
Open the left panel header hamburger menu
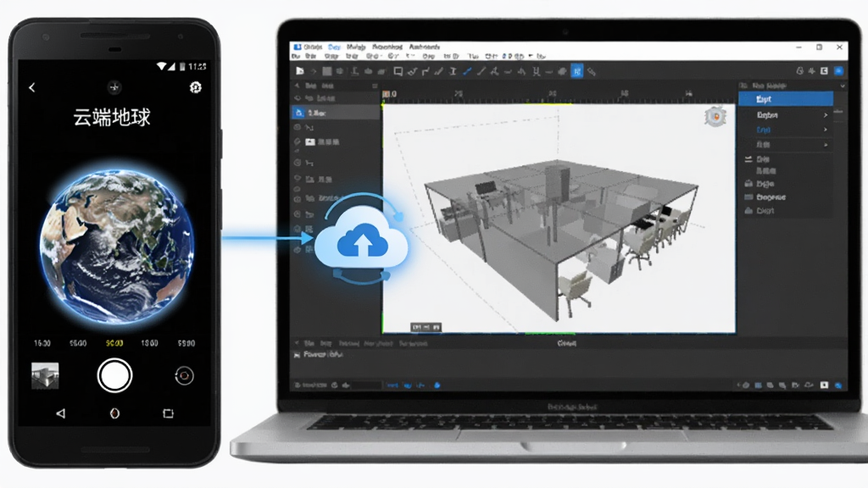point(375,86)
